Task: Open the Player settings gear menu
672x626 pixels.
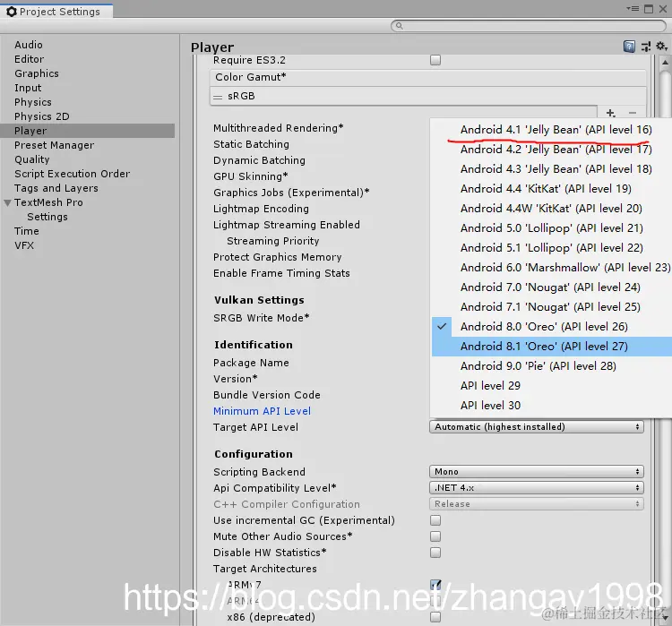Action: tap(662, 47)
